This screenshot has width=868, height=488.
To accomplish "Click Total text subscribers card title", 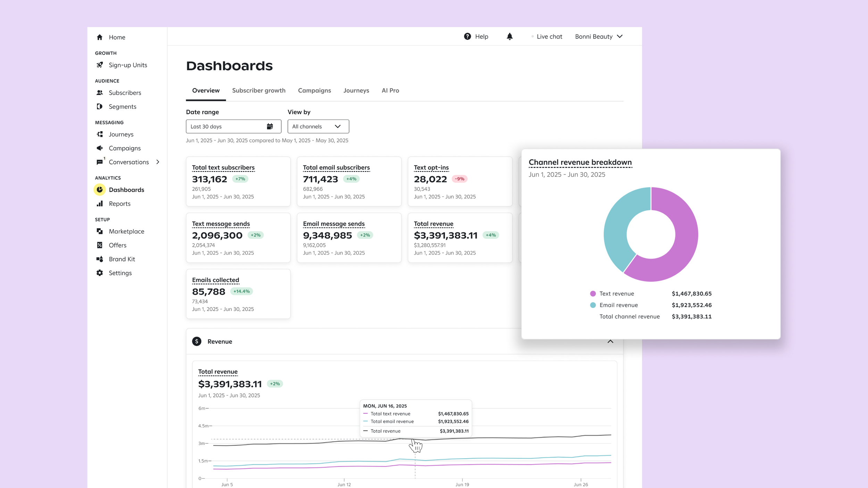I will click(x=223, y=168).
